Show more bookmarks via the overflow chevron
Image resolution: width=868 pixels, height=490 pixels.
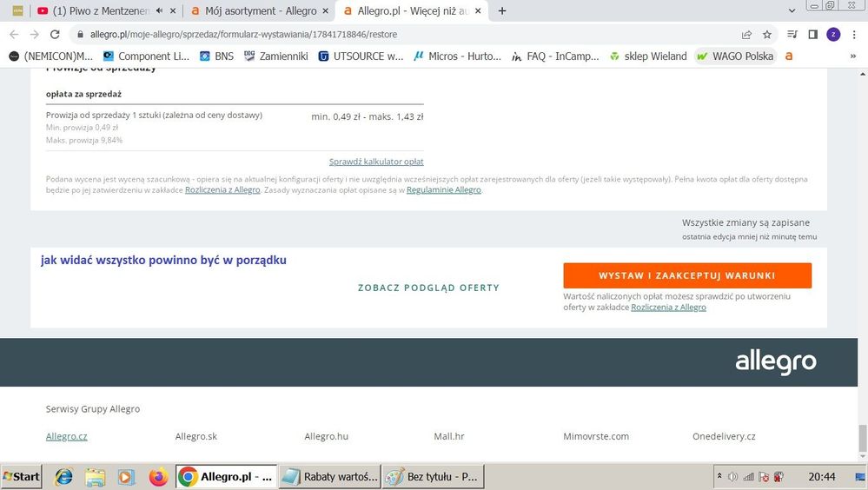[852, 56]
